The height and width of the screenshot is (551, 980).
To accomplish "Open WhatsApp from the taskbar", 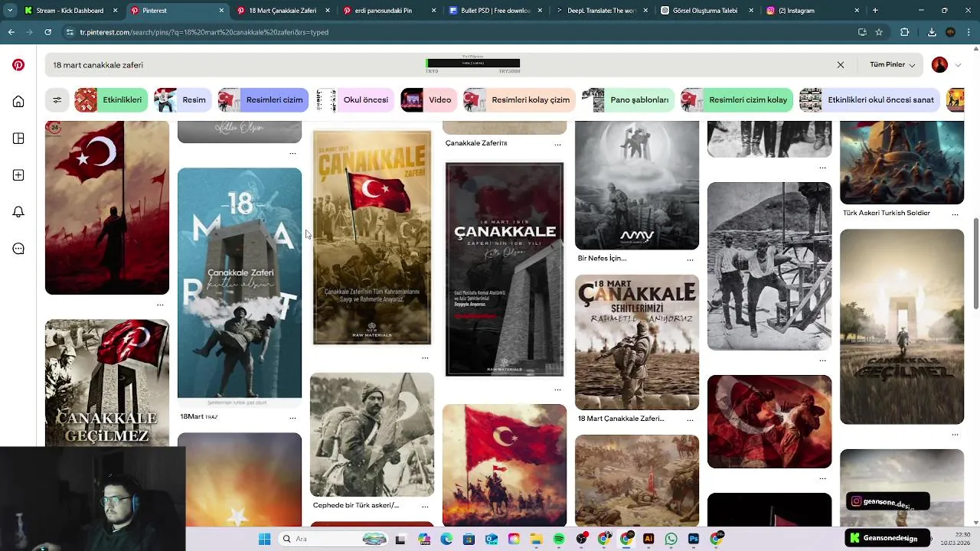I will point(671,539).
